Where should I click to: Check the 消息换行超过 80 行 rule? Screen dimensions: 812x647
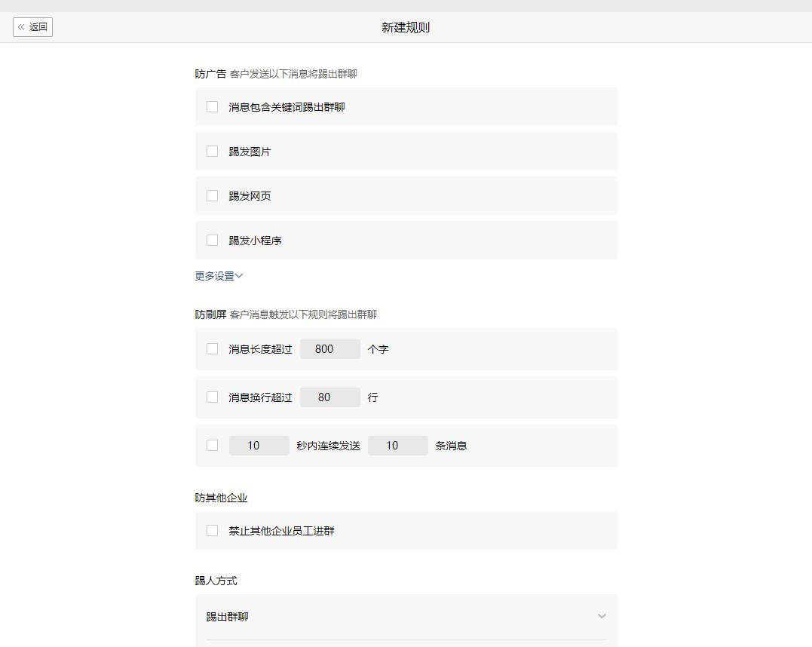click(x=212, y=397)
